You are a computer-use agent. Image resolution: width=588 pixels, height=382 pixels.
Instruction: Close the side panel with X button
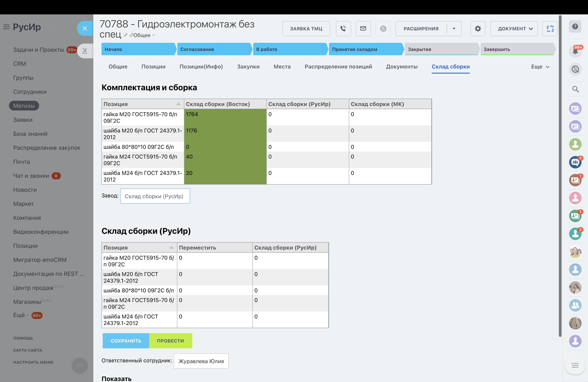pyautogui.click(x=85, y=28)
